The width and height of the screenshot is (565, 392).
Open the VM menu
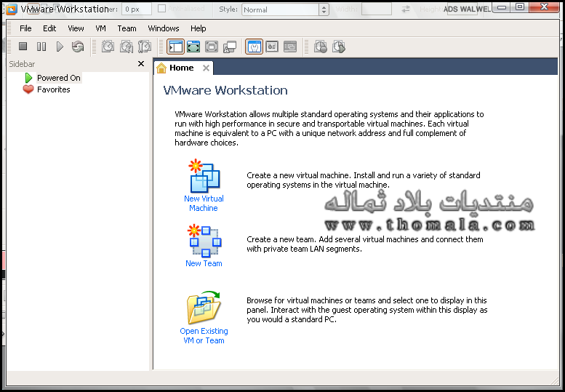(100, 28)
